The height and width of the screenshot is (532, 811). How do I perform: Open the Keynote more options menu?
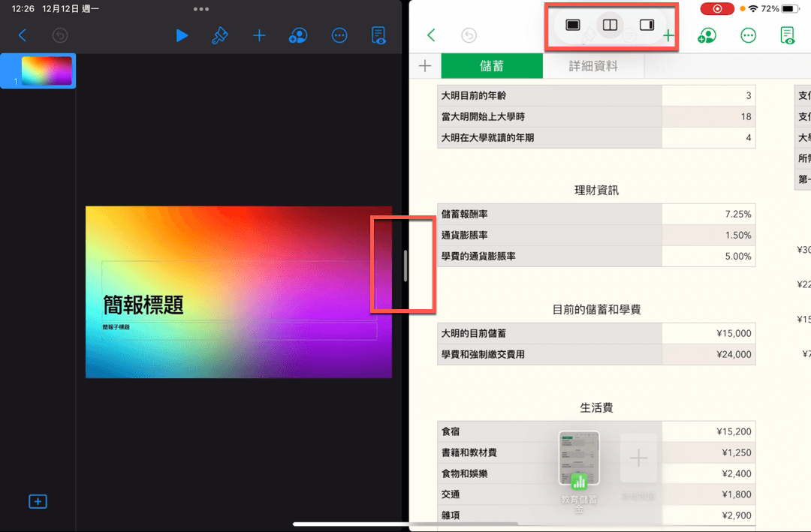(339, 35)
